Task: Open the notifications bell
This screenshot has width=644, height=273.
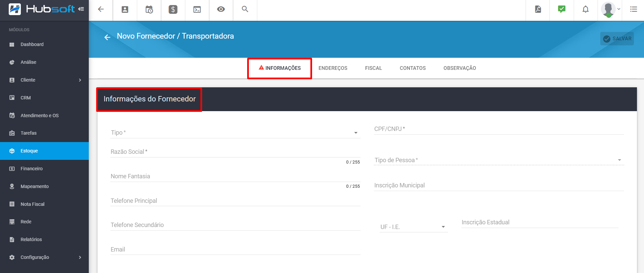Action: [x=585, y=9]
